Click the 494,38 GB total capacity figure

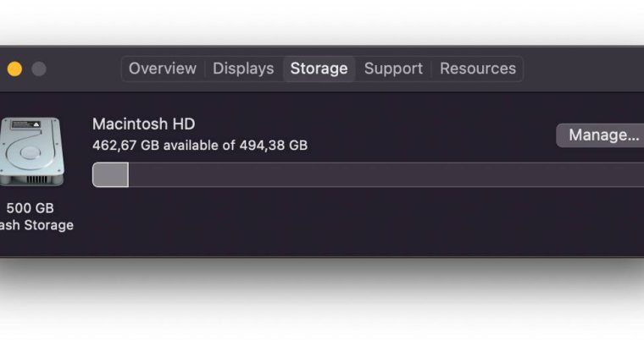click(x=274, y=146)
